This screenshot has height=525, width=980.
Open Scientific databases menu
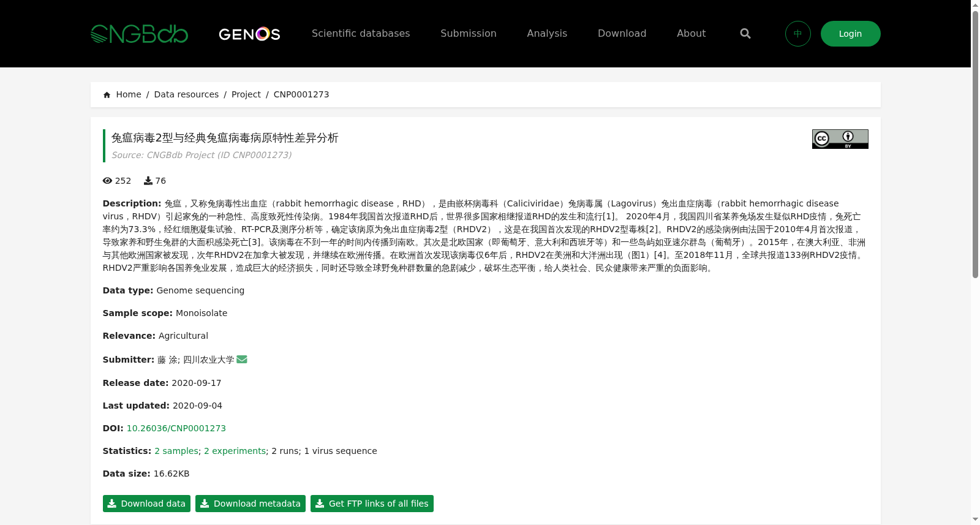coord(361,34)
